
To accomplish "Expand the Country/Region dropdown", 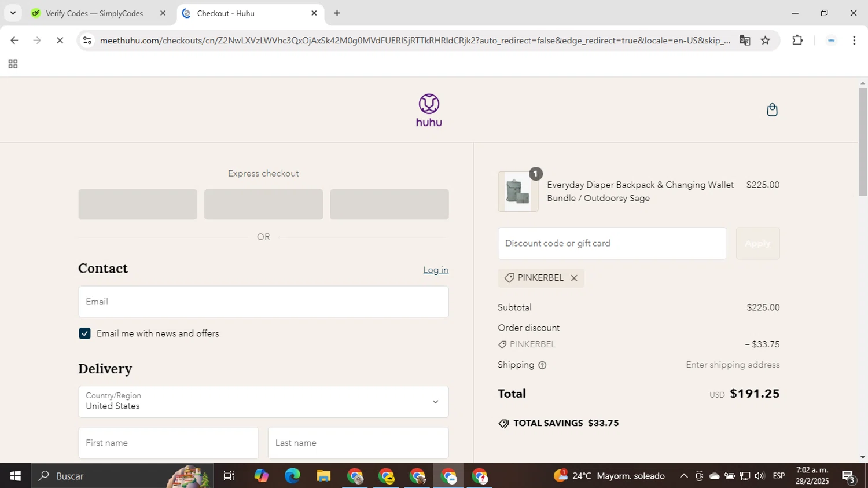I will tap(263, 402).
